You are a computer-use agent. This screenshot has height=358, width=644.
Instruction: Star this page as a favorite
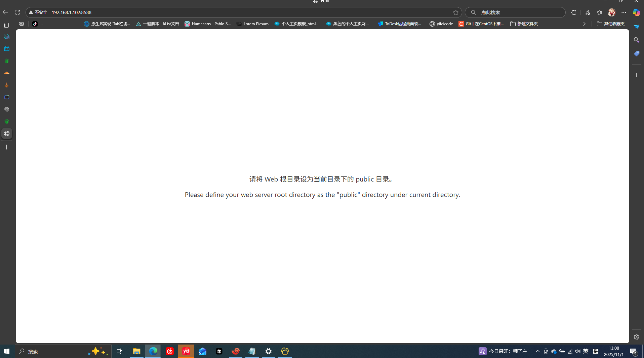(455, 12)
